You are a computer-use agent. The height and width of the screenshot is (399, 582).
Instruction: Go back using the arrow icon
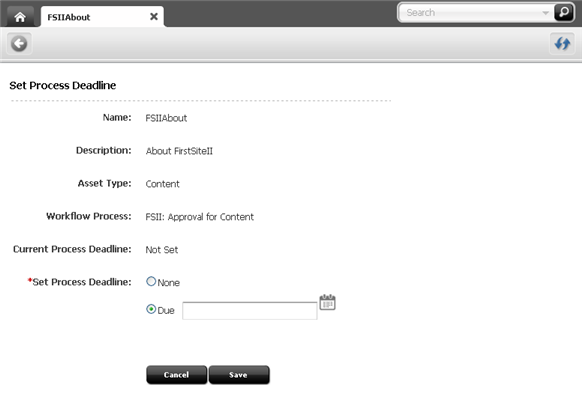(19, 44)
